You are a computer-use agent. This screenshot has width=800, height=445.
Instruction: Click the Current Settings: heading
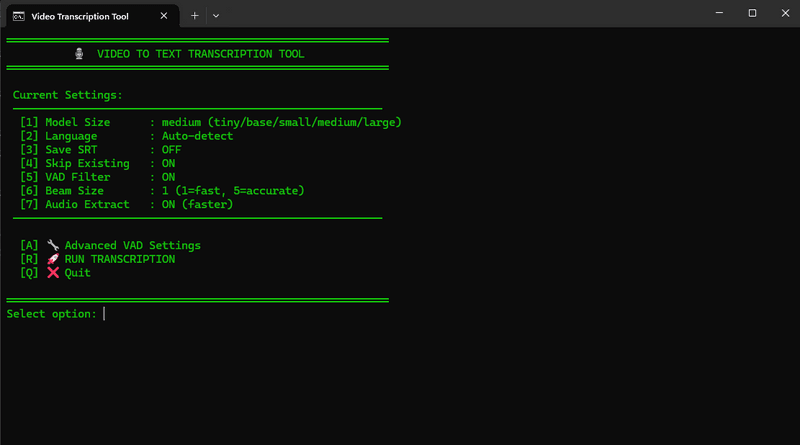pos(67,95)
